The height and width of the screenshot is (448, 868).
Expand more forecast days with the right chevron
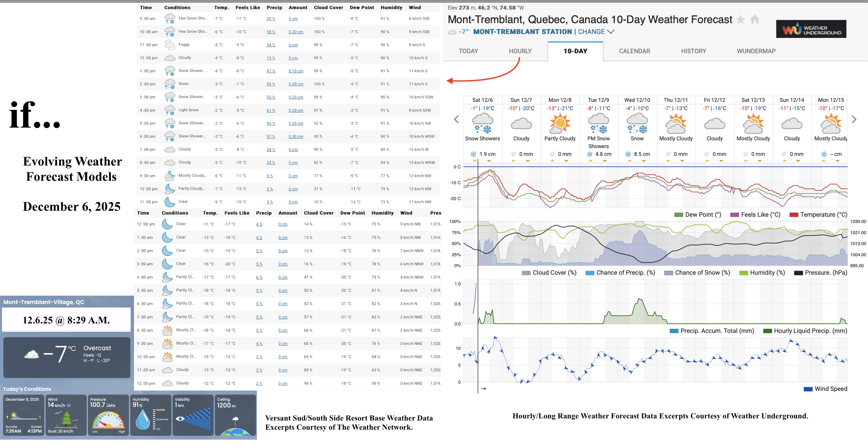[854, 119]
